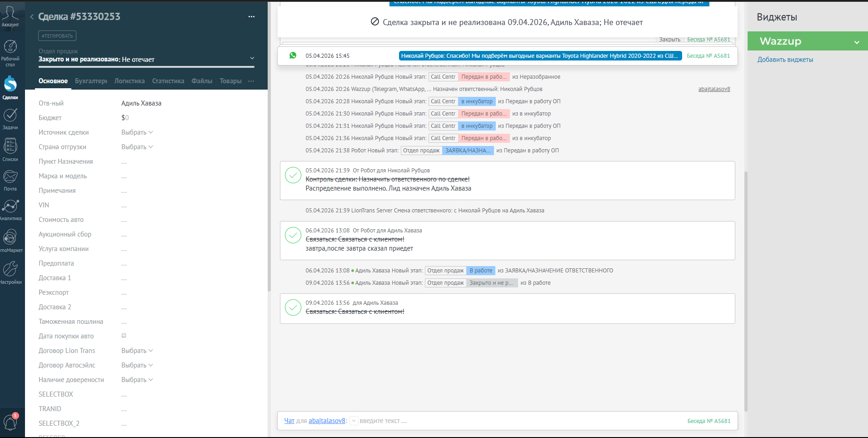Click the Услуга компании field

[124, 249]
